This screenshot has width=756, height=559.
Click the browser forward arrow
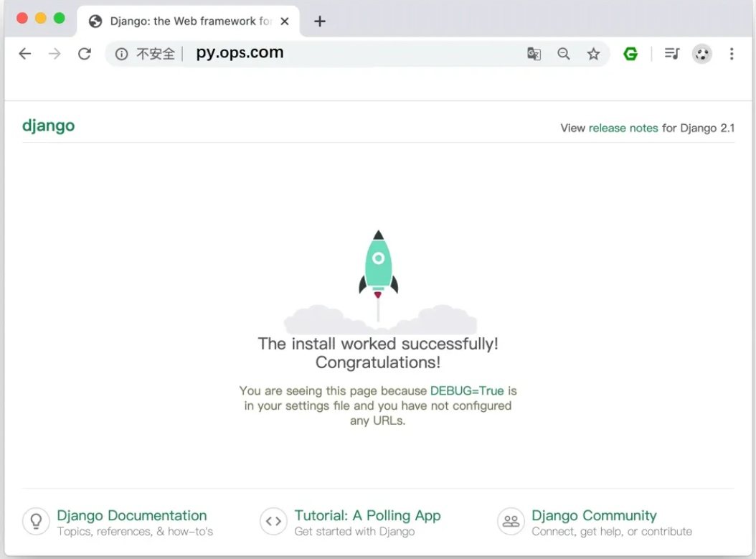pos(55,54)
